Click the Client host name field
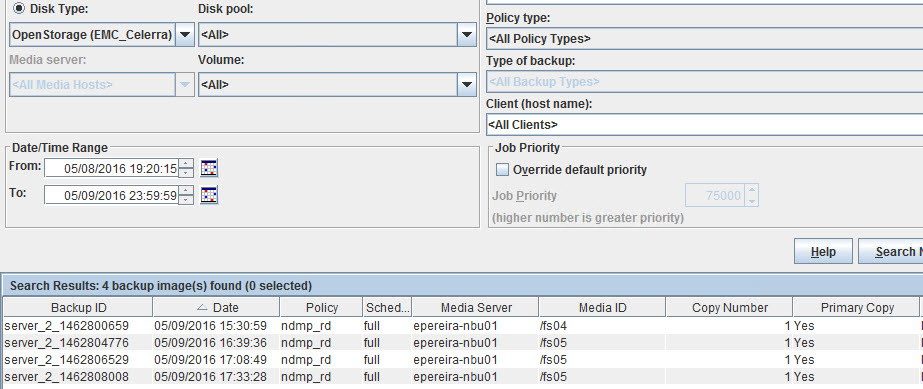The image size is (923, 389). tap(705, 125)
